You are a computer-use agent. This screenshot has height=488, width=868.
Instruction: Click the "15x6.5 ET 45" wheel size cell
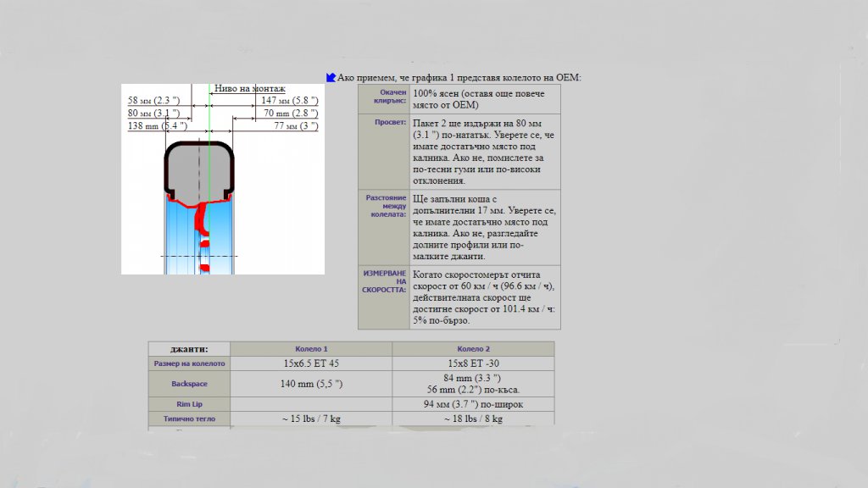click(x=311, y=363)
